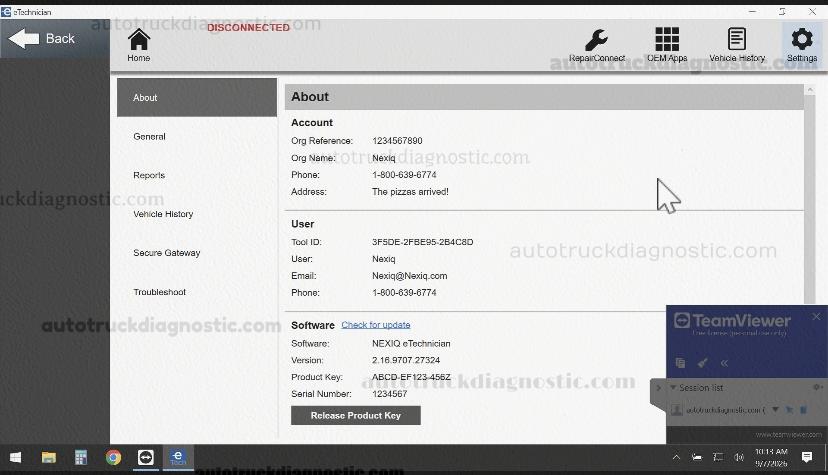The width and height of the screenshot is (828, 475).
Task: Select the About settings tab
Action: [197, 98]
